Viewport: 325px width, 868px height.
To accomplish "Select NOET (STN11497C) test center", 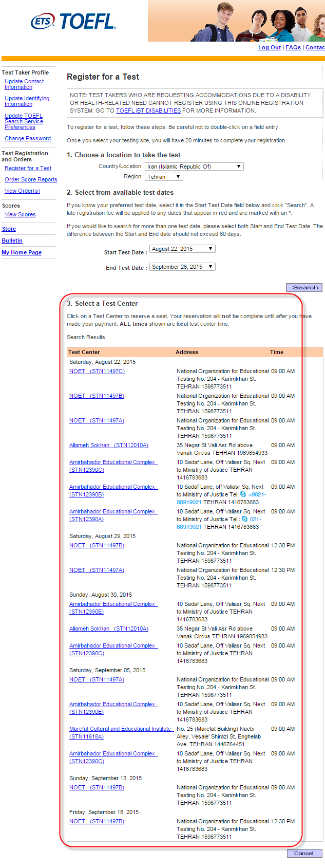I will coord(97,371).
